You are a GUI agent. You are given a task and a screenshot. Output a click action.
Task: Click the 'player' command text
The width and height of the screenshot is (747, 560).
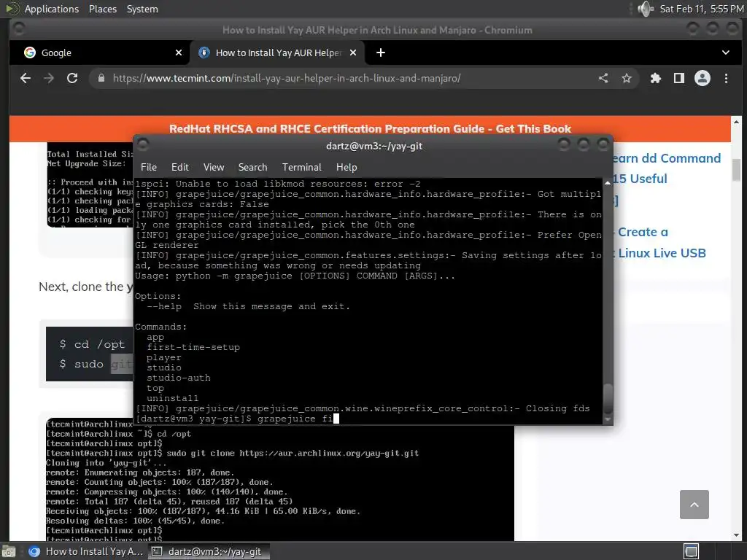point(164,357)
